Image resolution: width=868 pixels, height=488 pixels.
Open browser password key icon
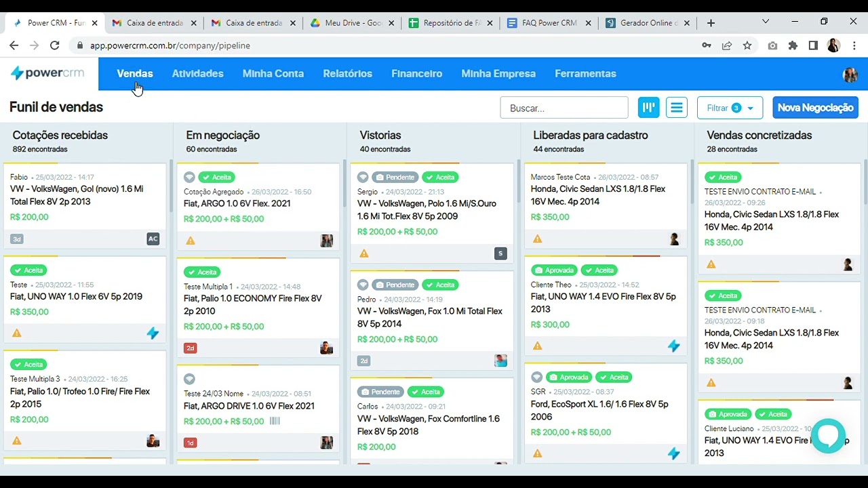(707, 45)
